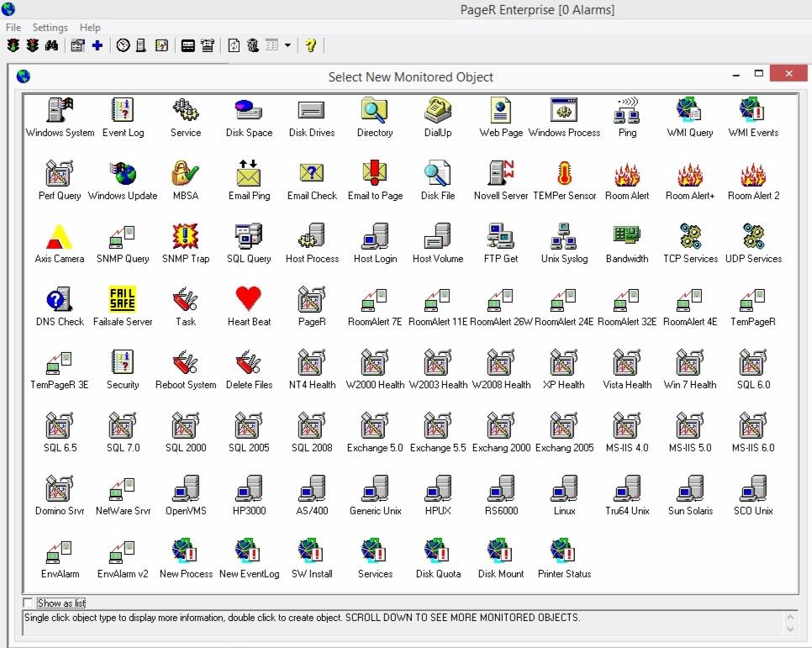This screenshot has width=812, height=648.
Task: Click the description box scroll up arrow
Action: click(790, 616)
